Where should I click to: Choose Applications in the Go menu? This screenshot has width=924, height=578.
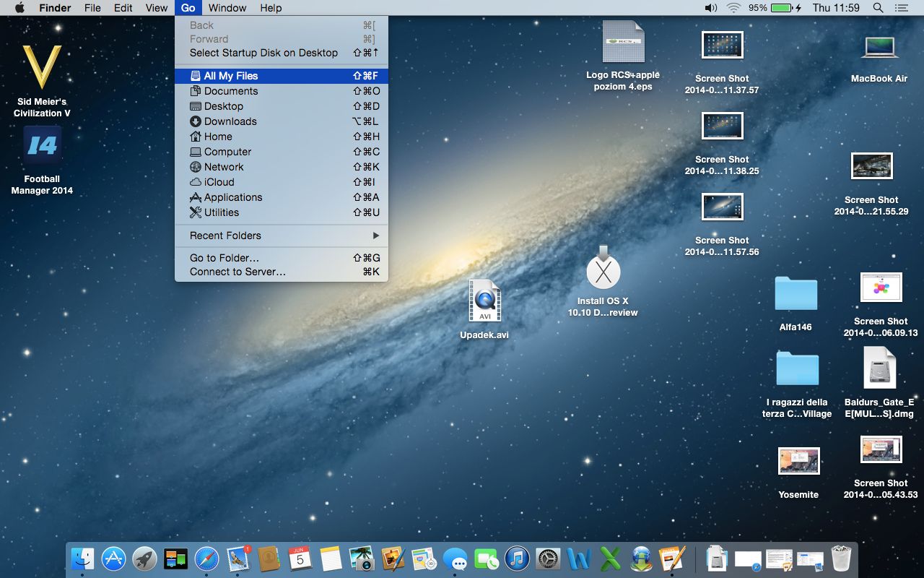[282, 197]
